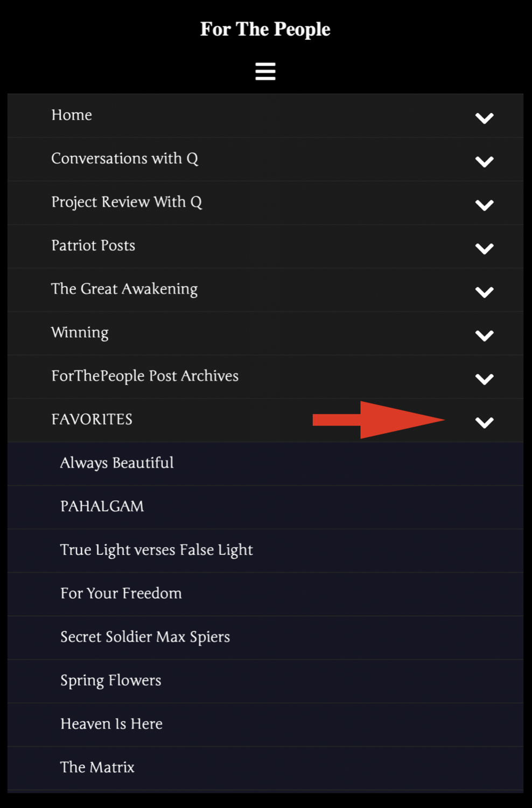Open Secret Soldier Max Spiers link
Screen dimensions: 532x808
tap(145, 637)
